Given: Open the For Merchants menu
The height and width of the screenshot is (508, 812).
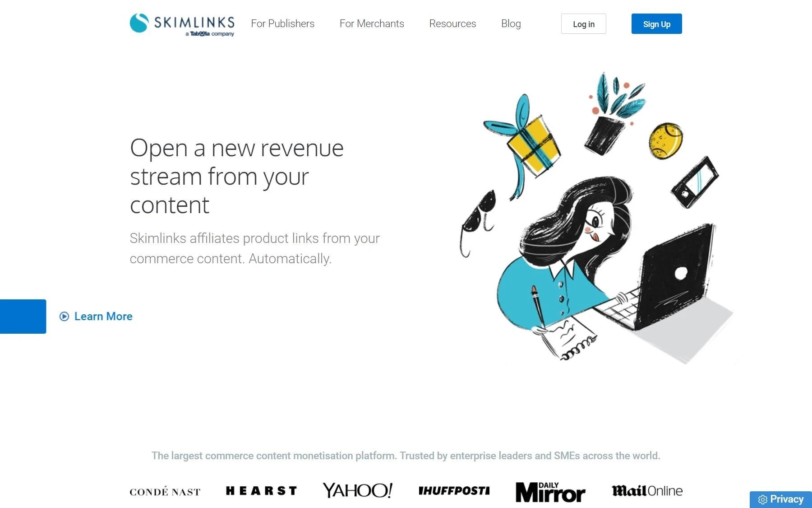Looking at the screenshot, I should 372,23.
